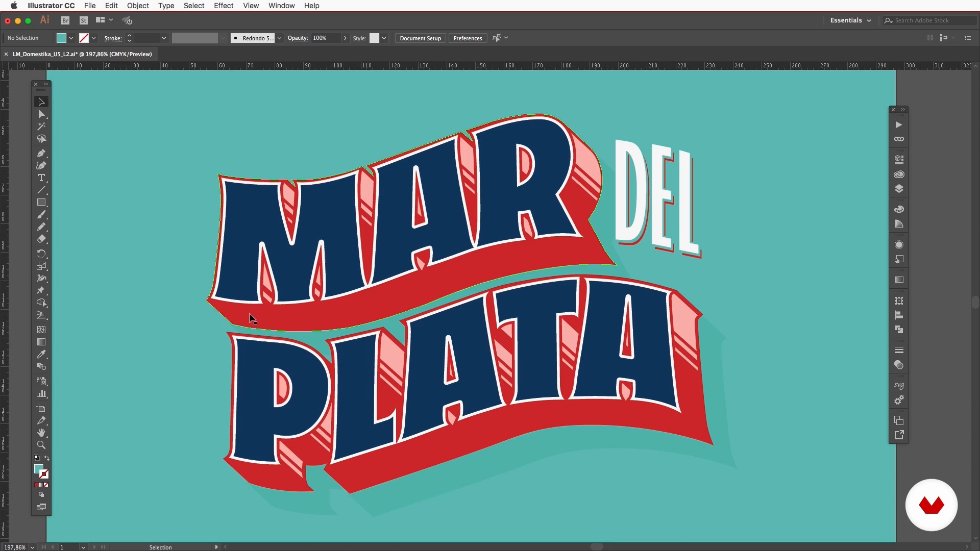
Task: Open the Effect menu
Action: click(224, 6)
